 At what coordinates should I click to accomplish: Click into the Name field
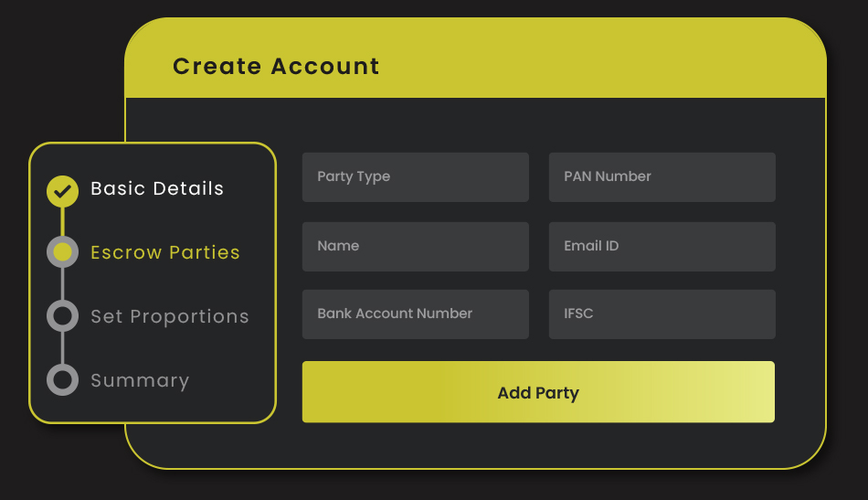point(415,246)
